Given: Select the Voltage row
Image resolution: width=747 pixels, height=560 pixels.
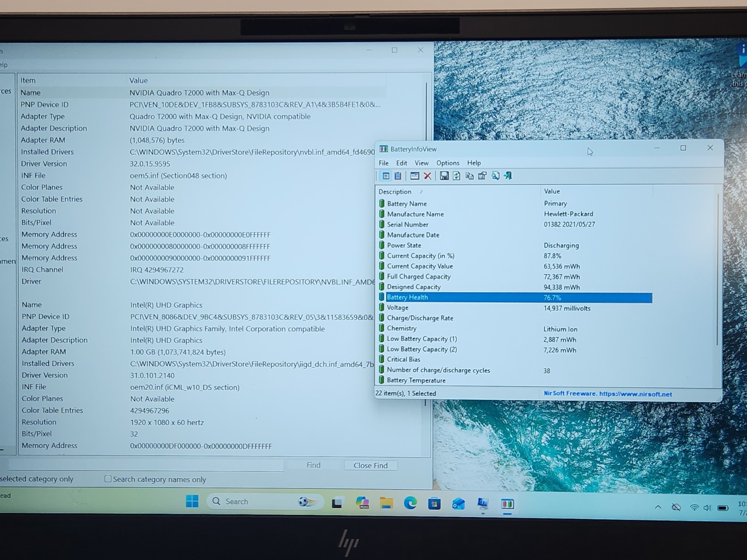Looking at the screenshot, I should click(x=514, y=308).
